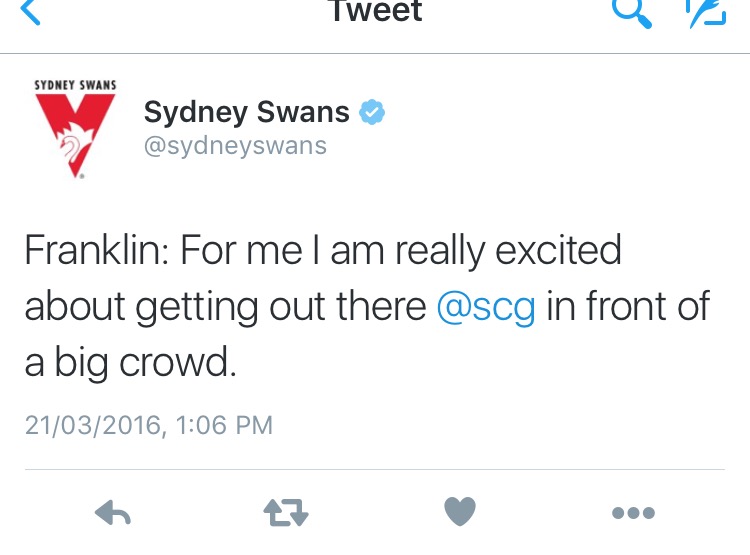Tap the Sydney Swans display name
Viewport: 750px width, 555px height.
pyautogui.click(x=246, y=113)
